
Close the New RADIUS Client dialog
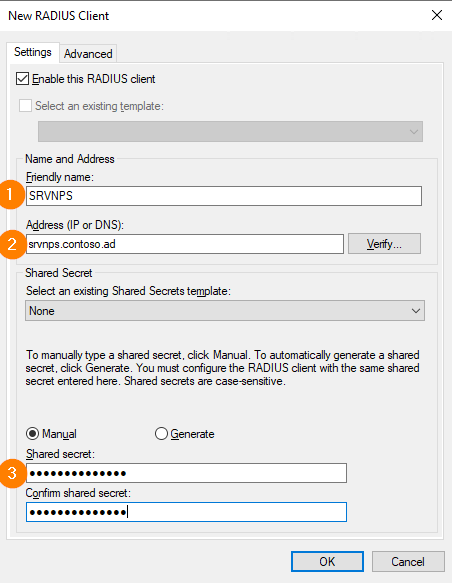[437, 15]
